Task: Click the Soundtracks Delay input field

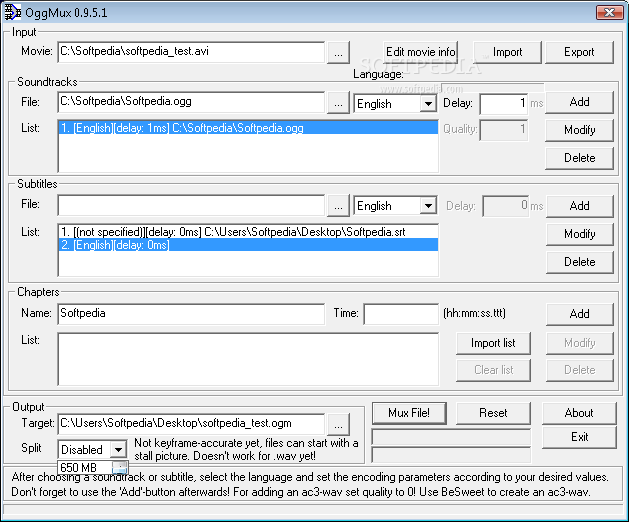Action: (504, 104)
